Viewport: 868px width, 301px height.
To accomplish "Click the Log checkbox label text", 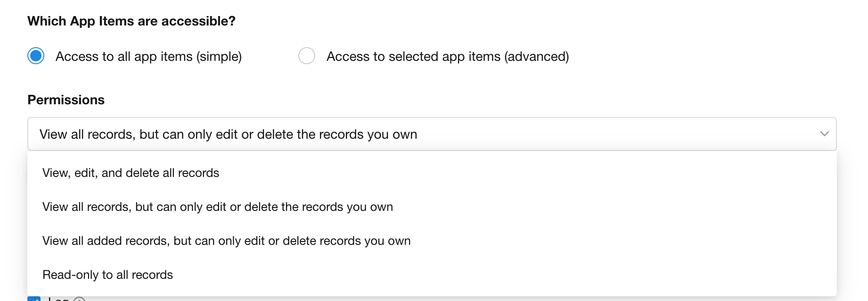I will click(x=59, y=299).
